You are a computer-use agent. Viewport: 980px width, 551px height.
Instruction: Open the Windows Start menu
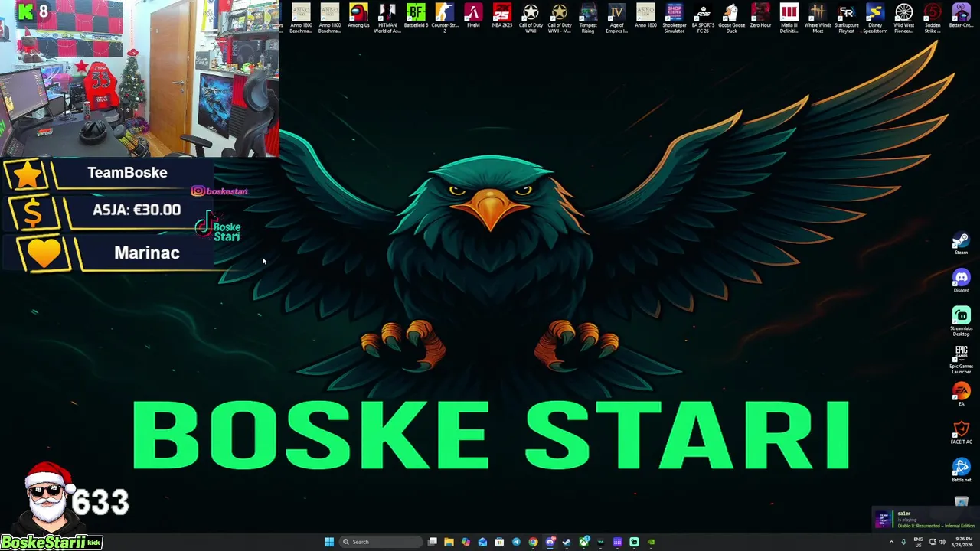pyautogui.click(x=329, y=542)
